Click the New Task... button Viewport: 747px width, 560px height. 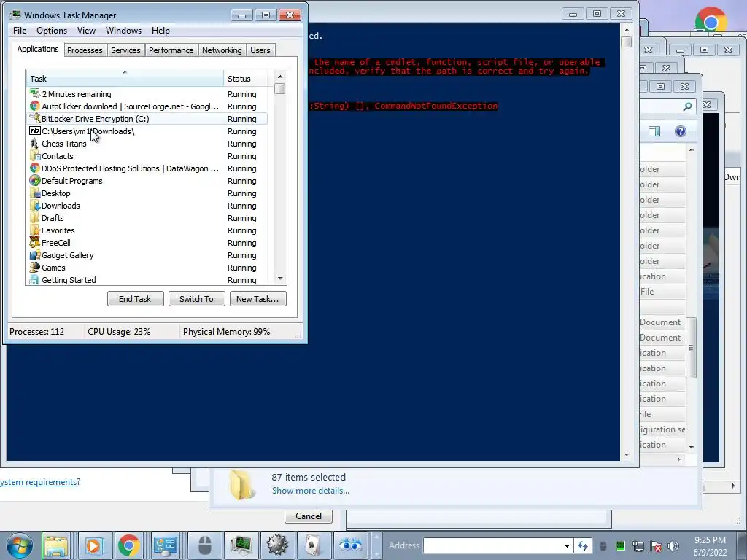pos(258,298)
